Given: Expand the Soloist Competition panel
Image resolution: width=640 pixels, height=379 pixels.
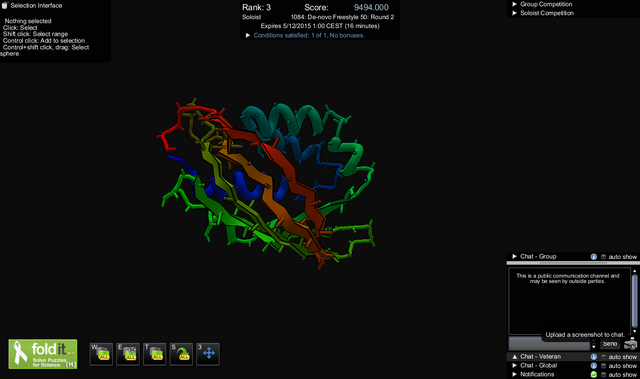Looking at the screenshot, I should pyautogui.click(x=515, y=13).
